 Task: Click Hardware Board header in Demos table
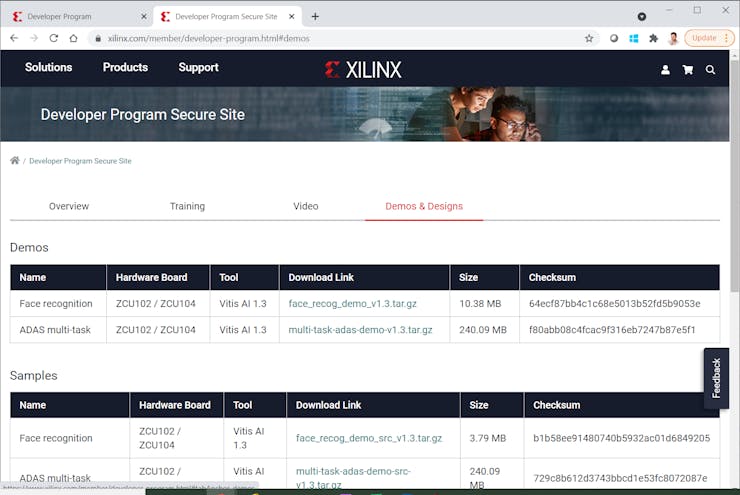[151, 277]
